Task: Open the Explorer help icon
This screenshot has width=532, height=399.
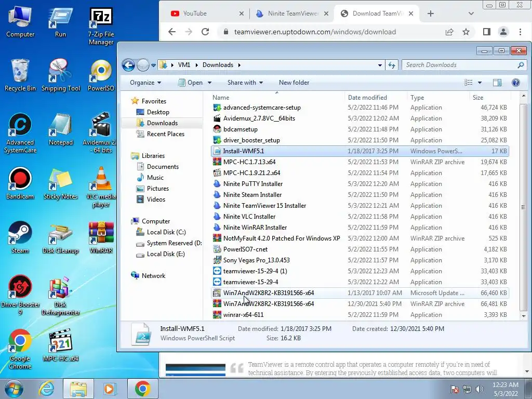Action: 516,83
